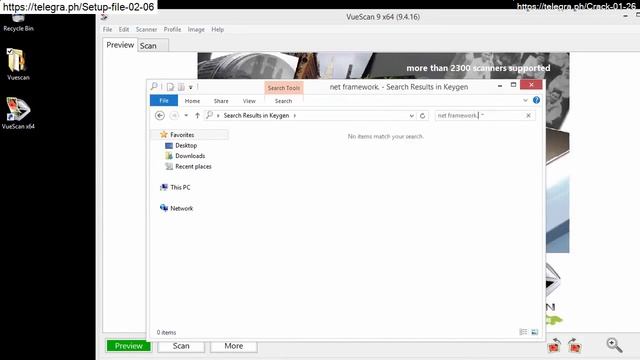Viewport: 640px width, 360px height.
Task: Click zoom magnifier icon in VueScan
Action: (x=614, y=345)
